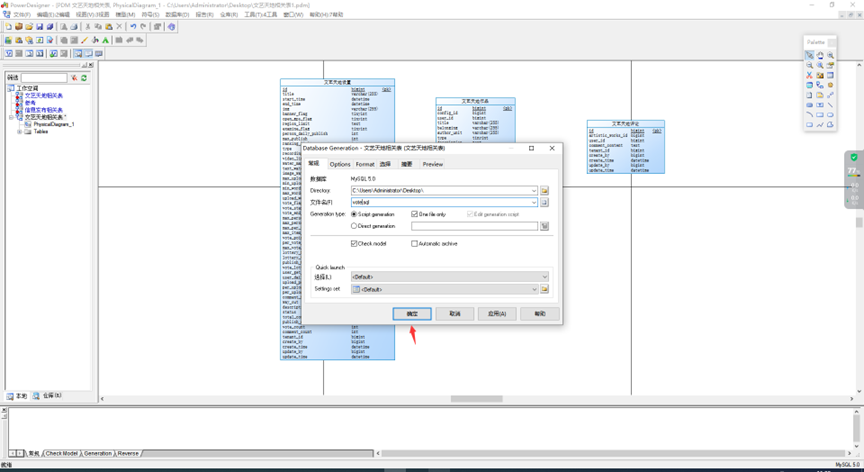The image size is (864, 472).
Task: Click the 帮助 Help button in dialog
Action: point(540,313)
